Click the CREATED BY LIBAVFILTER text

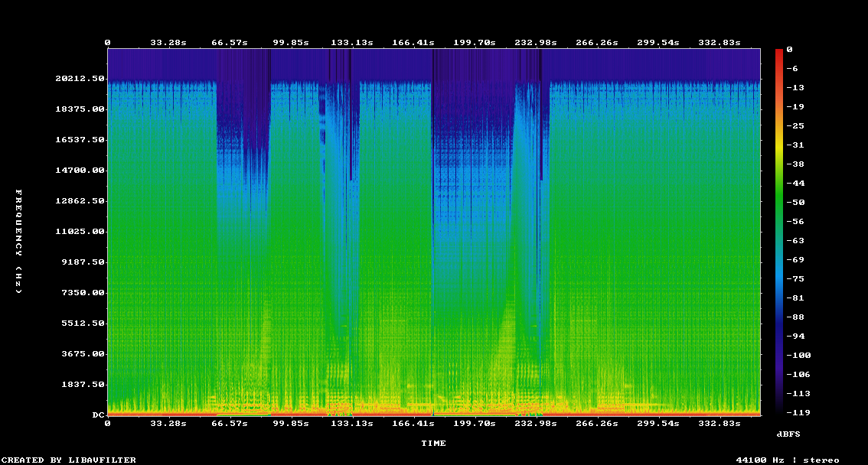[x=69, y=460]
